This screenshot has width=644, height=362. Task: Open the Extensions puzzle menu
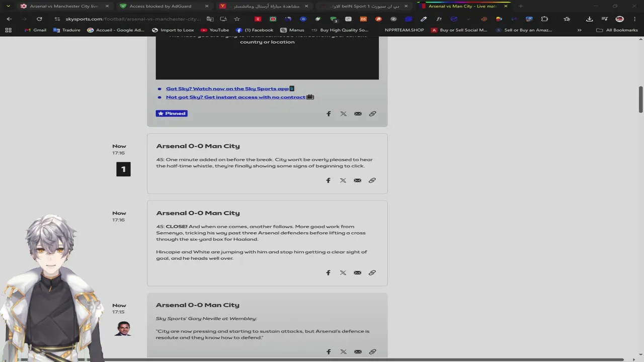(x=544, y=19)
